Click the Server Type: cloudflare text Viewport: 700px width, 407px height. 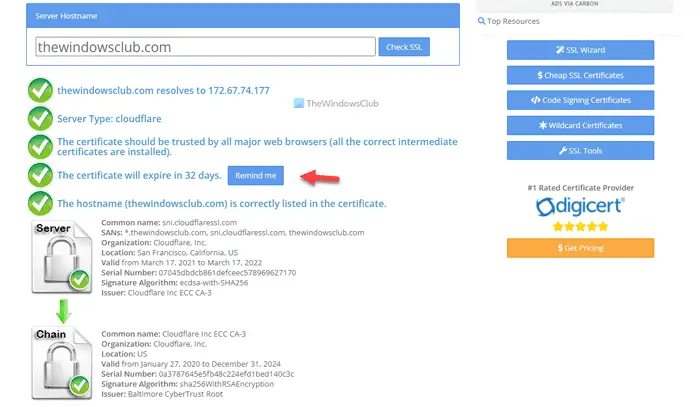pyautogui.click(x=109, y=119)
